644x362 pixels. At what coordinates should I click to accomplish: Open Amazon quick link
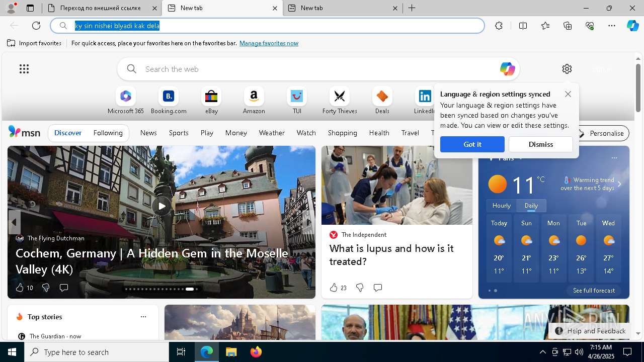coord(254,101)
